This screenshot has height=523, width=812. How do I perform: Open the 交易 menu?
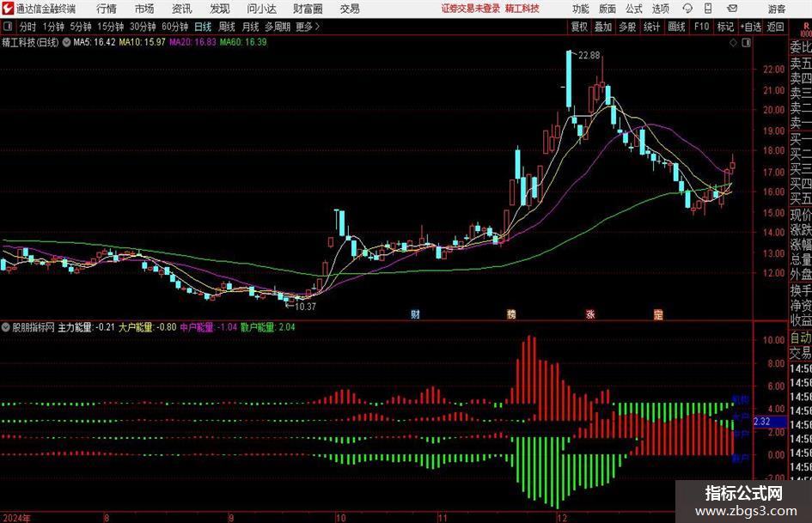(x=350, y=9)
